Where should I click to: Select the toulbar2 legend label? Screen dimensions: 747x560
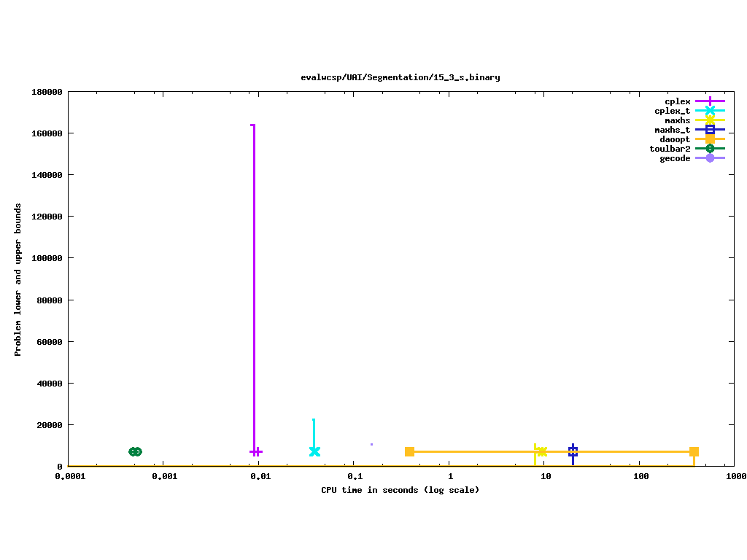click(670, 149)
